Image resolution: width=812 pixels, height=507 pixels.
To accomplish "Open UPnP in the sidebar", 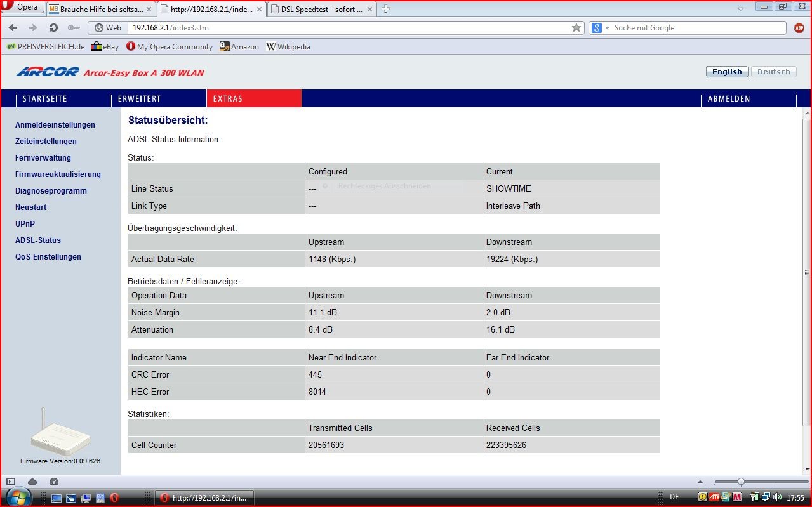I will point(25,224).
